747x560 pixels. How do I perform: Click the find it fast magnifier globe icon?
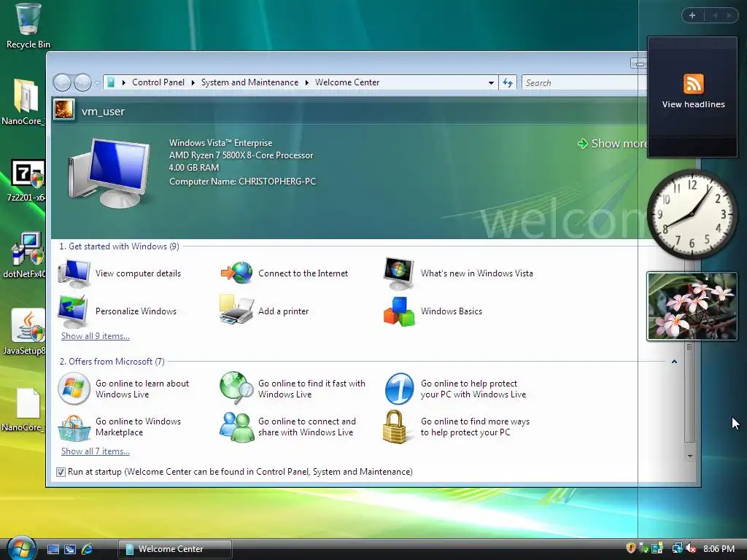237,388
